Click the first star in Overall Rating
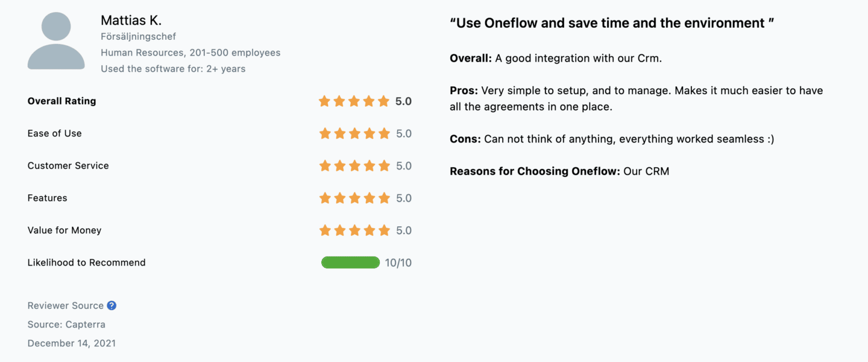868x362 pixels. click(x=325, y=101)
